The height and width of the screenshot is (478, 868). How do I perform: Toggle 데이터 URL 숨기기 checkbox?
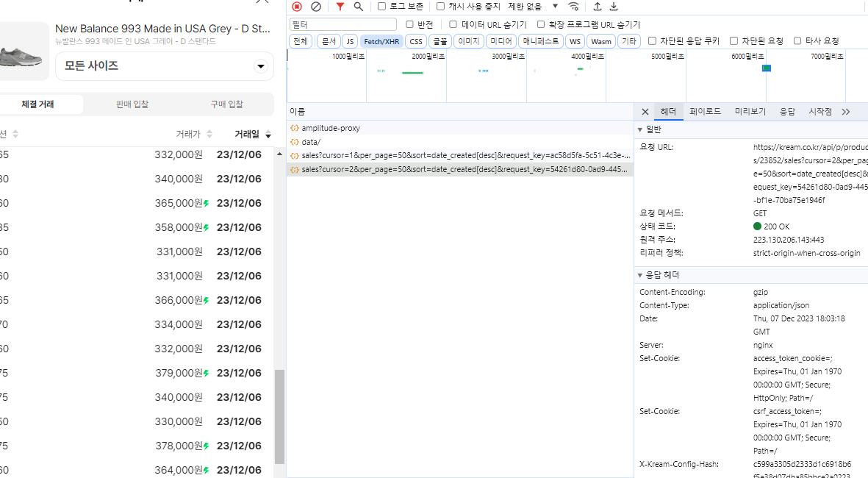(x=453, y=24)
